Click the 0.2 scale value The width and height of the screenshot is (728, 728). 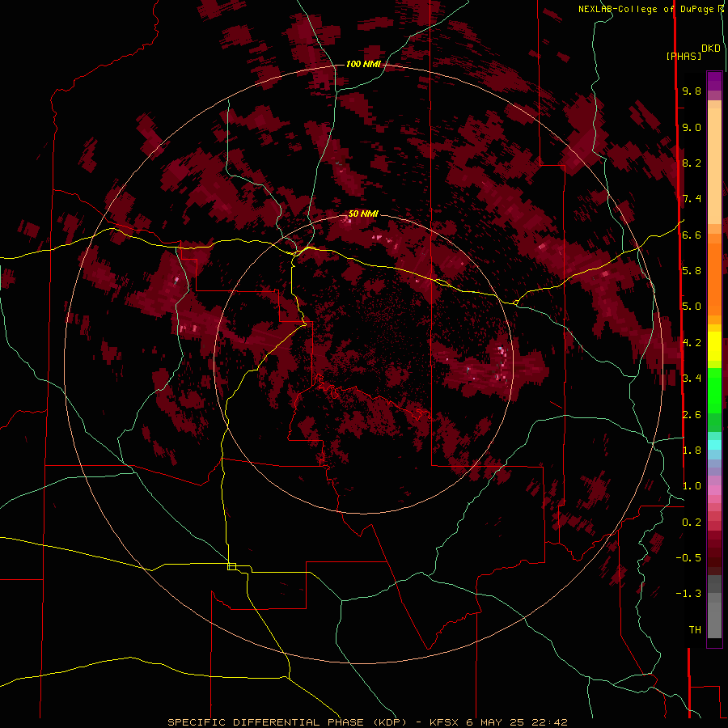[x=692, y=523]
